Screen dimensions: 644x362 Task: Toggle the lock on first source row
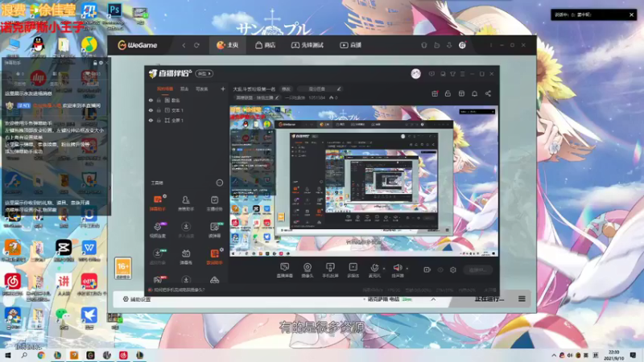pos(159,100)
